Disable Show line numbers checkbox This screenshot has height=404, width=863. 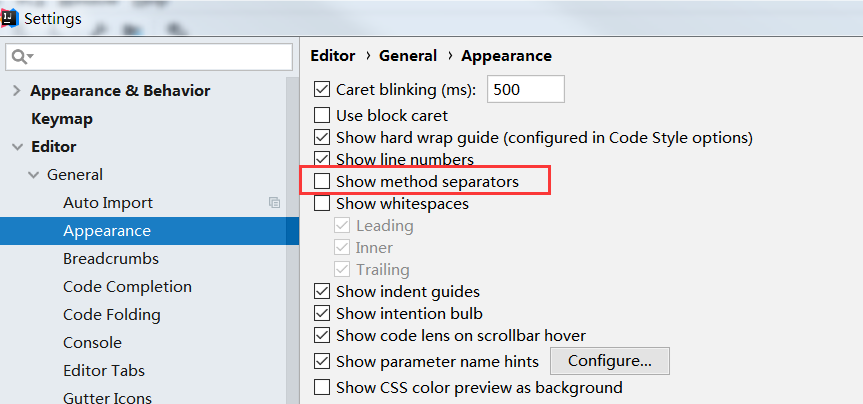pos(322,159)
